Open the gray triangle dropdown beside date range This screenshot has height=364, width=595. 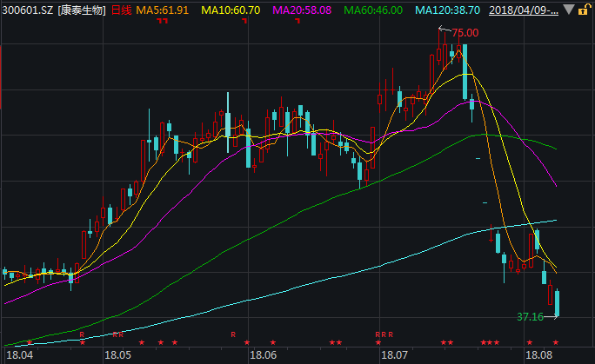pyautogui.click(x=568, y=10)
